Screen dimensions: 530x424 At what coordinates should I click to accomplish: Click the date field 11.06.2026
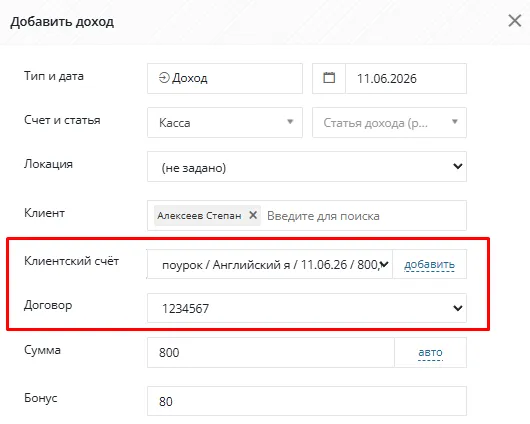(406, 78)
